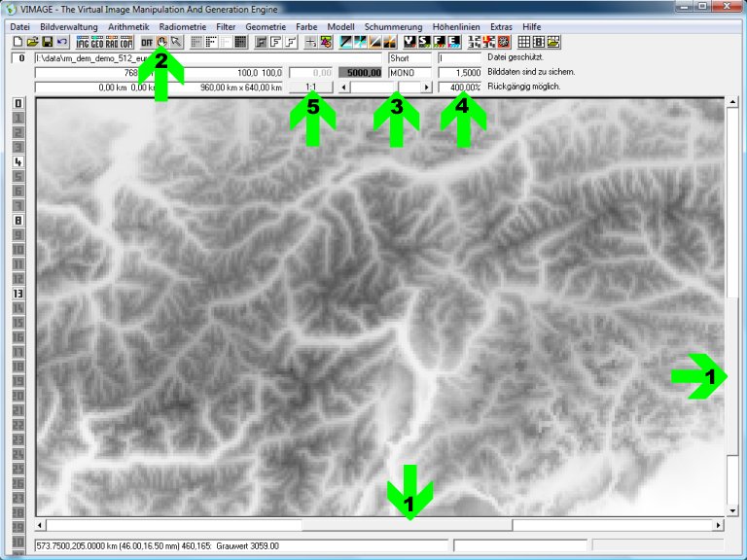Click right arrow of zoom slider

coord(426,87)
